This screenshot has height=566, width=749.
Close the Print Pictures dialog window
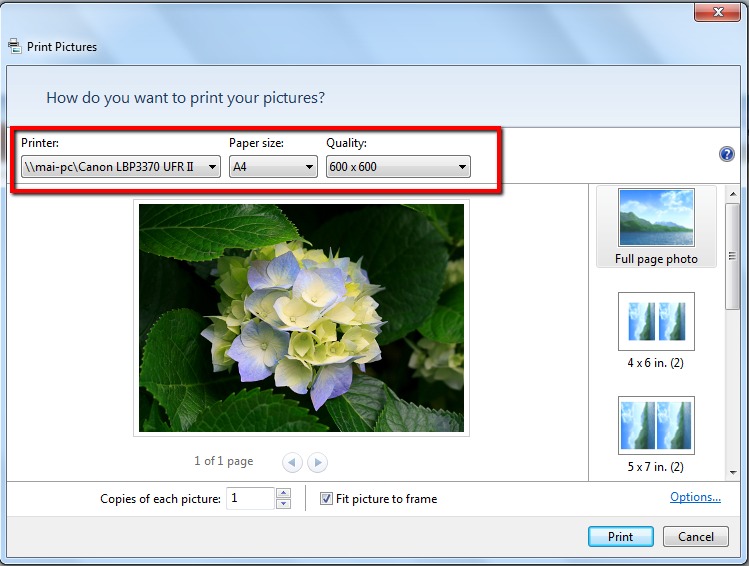click(x=721, y=10)
